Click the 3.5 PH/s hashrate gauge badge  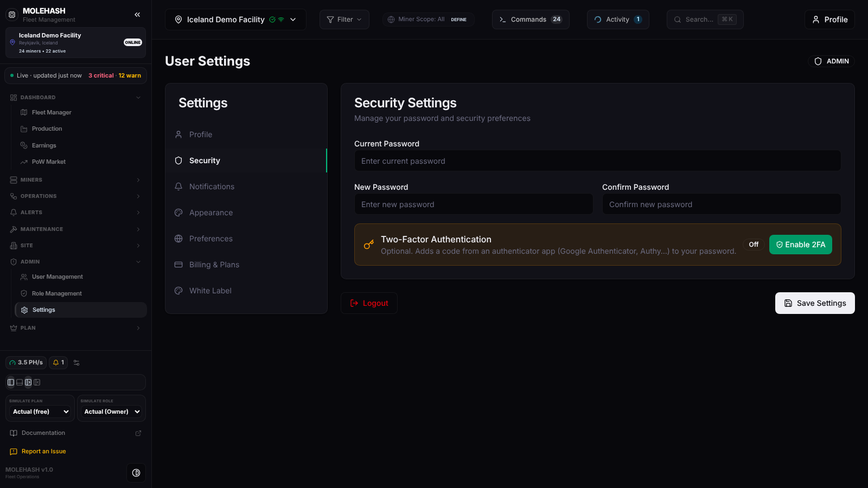[26, 363]
